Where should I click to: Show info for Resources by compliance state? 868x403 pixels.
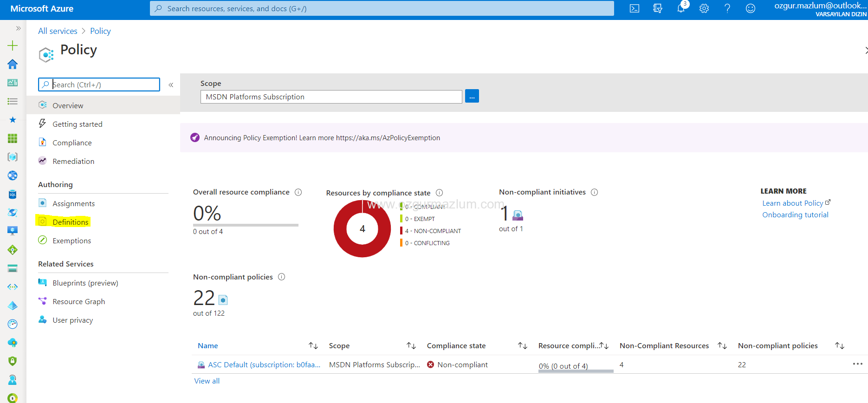click(x=440, y=193)
